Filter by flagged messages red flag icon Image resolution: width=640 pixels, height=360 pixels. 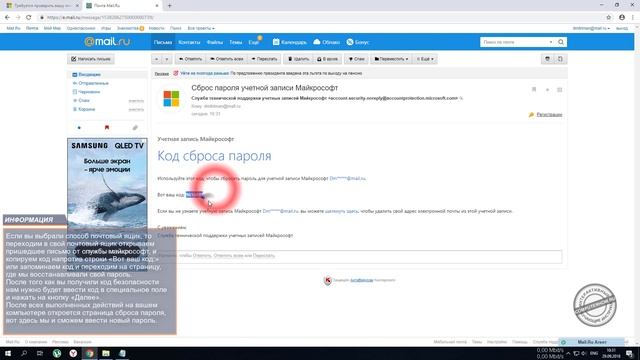click(107, 128)
